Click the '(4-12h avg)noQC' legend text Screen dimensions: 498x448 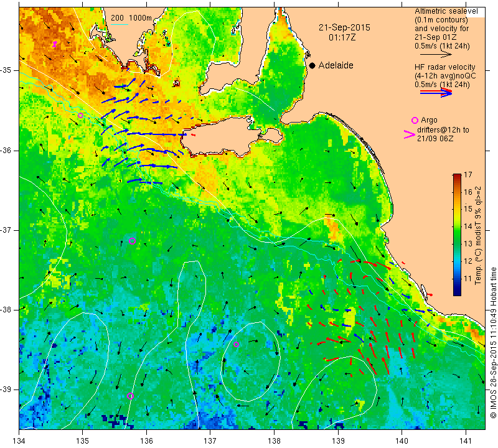pos(445,76)
